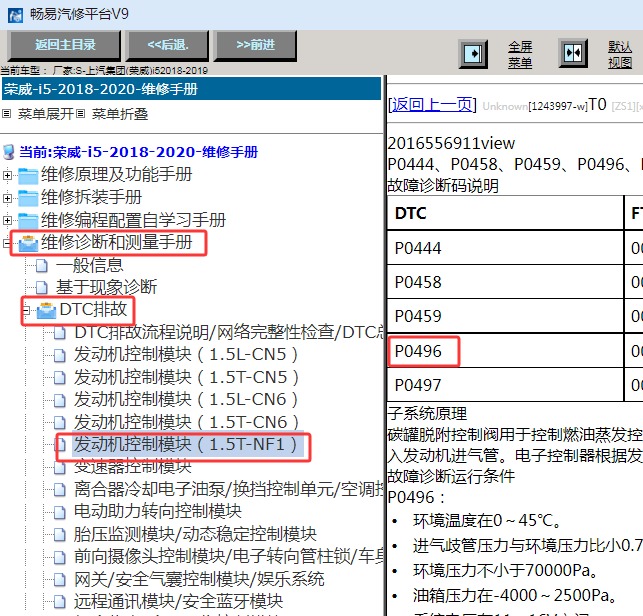Image resolution: width=643 pixels, height=616 pixels.
Task: Click 菜单展开 to expand all menus
Action: point(45,114)
